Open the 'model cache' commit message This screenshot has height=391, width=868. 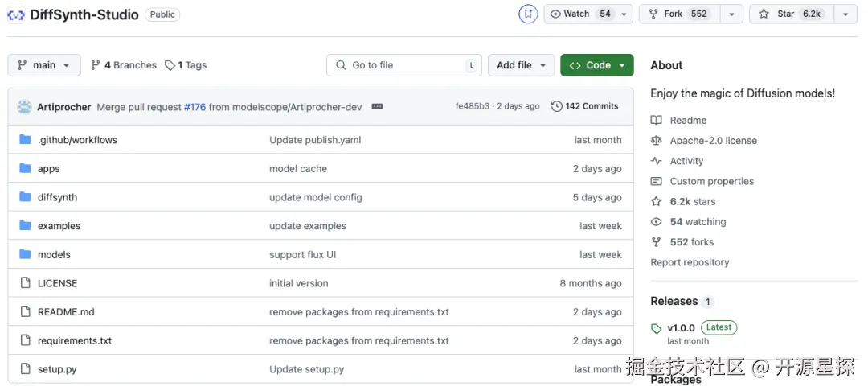(298, 169)
